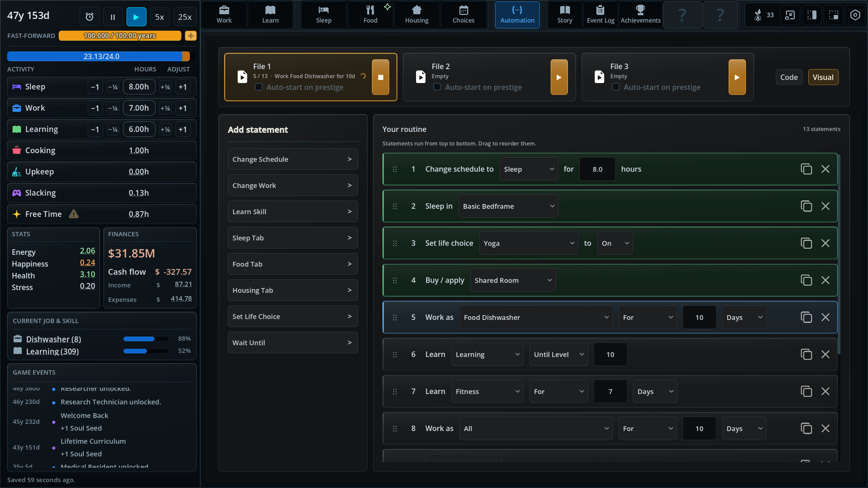Screen dimensions: 868x488
Task: Set speed to 25x
Action: [185, 17]
